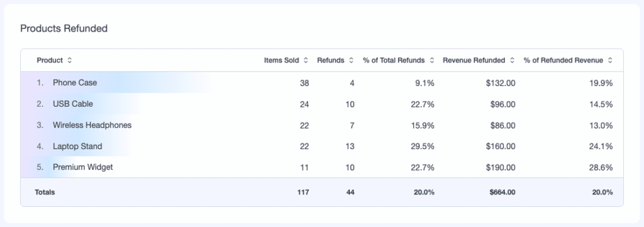Click the Revenue Refunded header label
Image resolution: width=644 pixels, height=227 pixels.
pos(474,60)
